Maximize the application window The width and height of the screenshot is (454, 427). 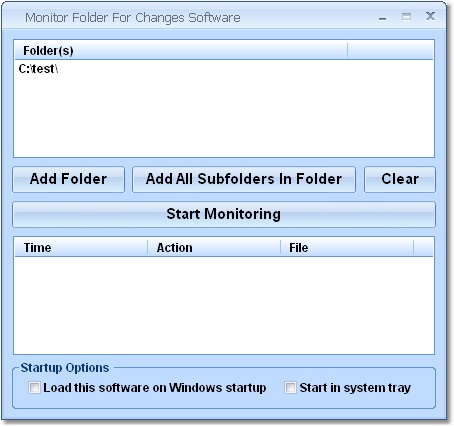(x=406, y=17)
